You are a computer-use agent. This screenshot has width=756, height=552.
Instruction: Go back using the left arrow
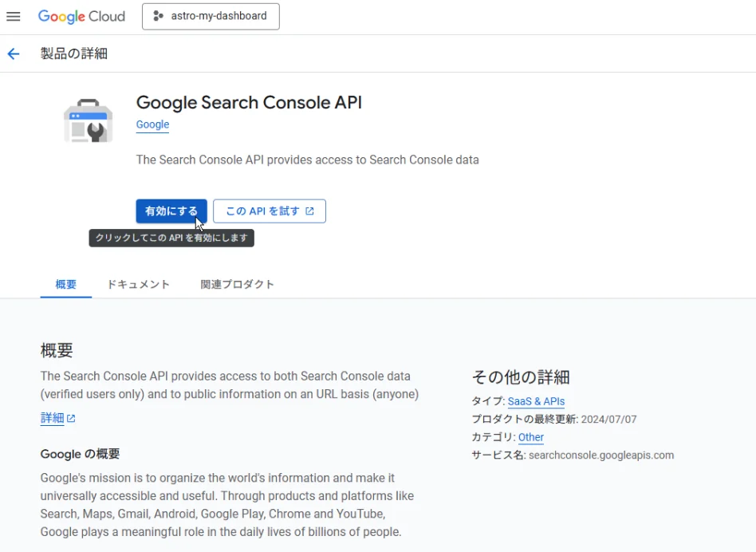pyautogui.click(x=14, y=54)
